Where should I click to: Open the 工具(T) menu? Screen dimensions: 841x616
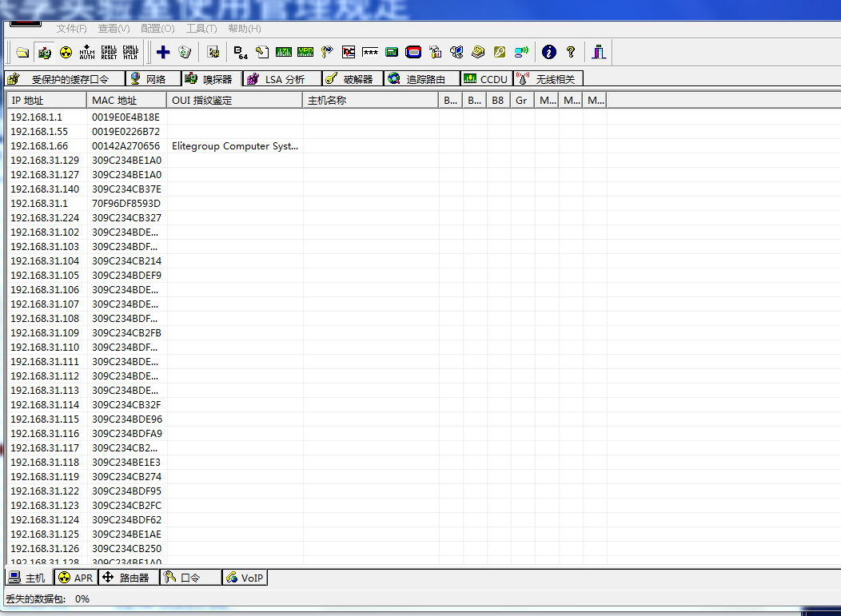click(x=201, y=29)
